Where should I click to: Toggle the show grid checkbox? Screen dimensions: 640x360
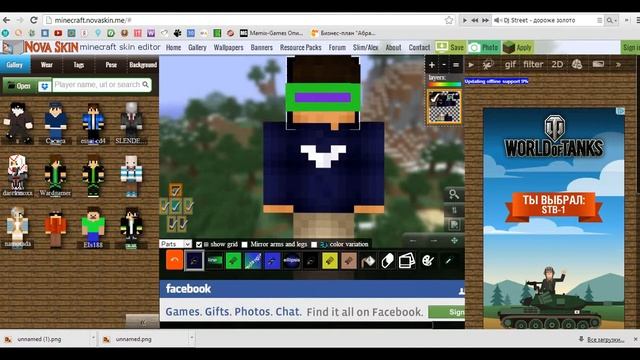click(199, 244)
